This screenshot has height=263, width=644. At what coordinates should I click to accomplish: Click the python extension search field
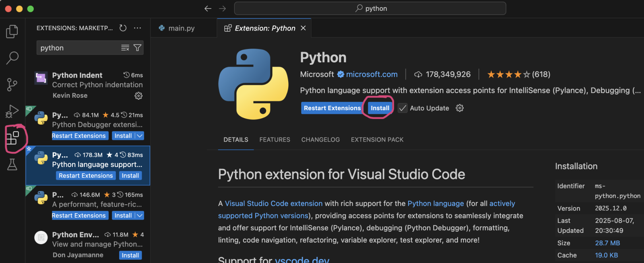pyautogui.click(x=78, y=48)
